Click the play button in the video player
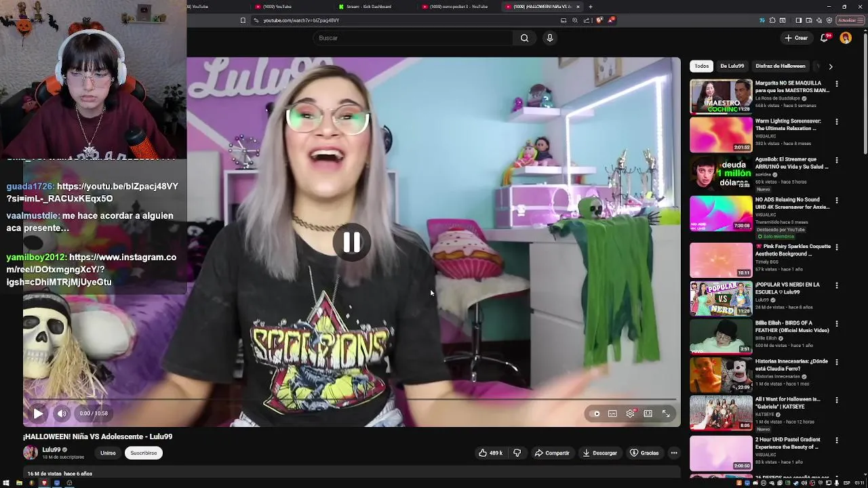 (38, 413)
